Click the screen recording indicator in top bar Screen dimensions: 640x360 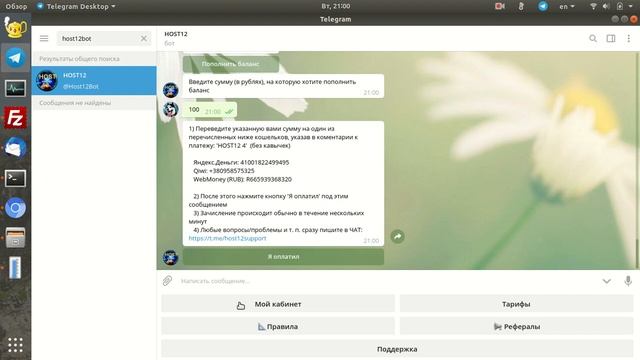click(500, 6)
